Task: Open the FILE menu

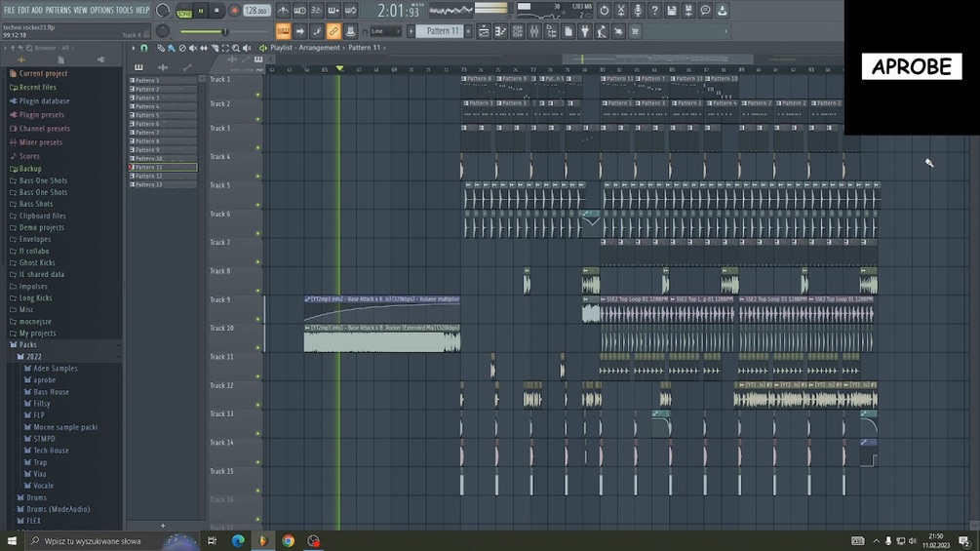Action: point(9,10)
